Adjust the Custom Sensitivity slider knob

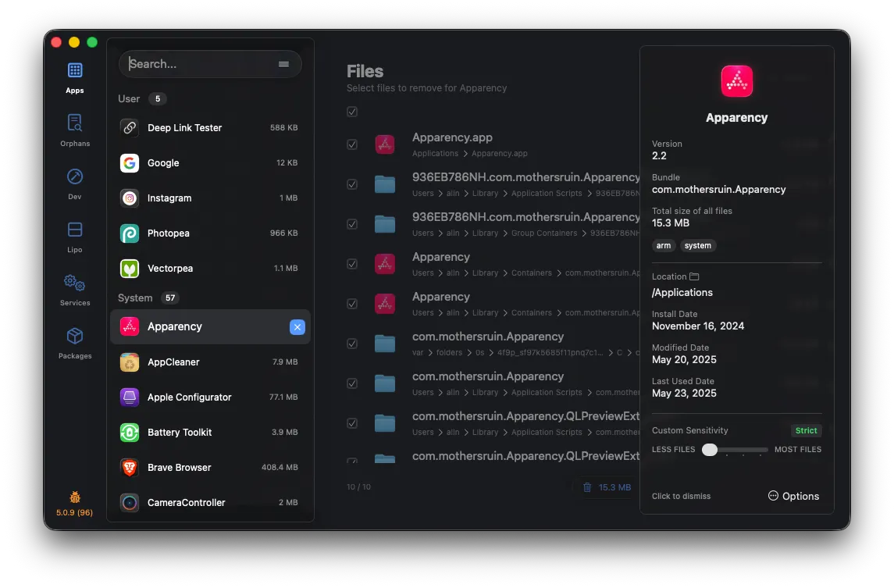(709, 450)
